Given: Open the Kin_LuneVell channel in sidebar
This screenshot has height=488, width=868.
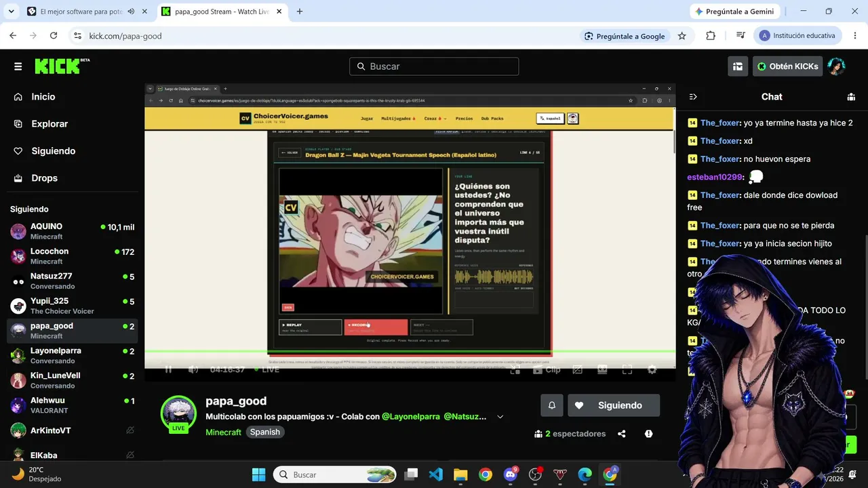Looking at the screenshot, I should 73,380.
